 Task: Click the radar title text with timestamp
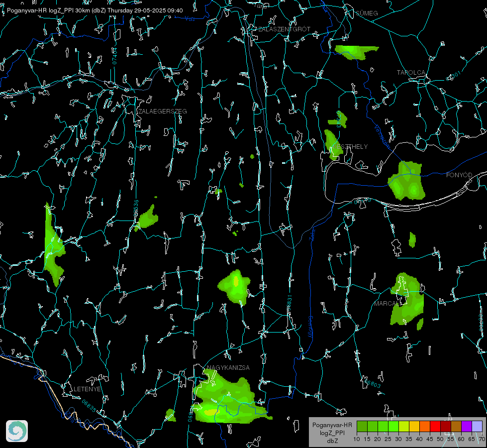click(95, 10)
